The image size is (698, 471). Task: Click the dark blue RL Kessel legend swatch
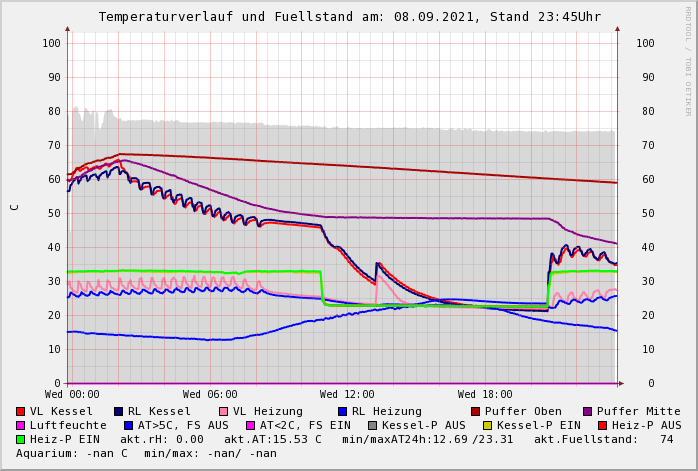(118, 411)
